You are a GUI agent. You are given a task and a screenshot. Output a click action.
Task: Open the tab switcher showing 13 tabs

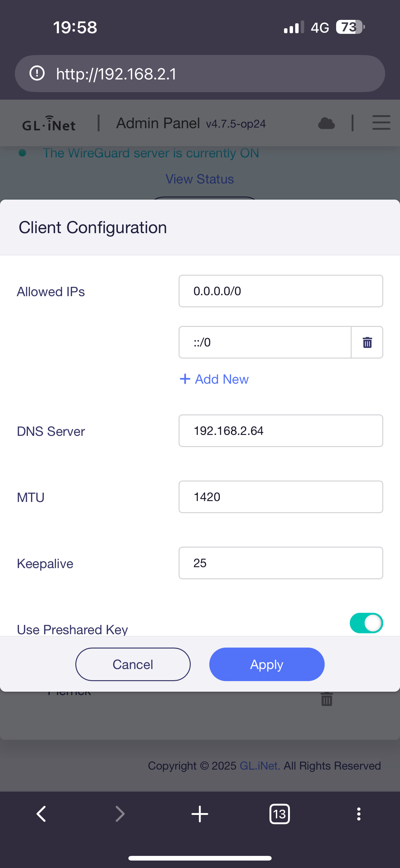(279, 814)
